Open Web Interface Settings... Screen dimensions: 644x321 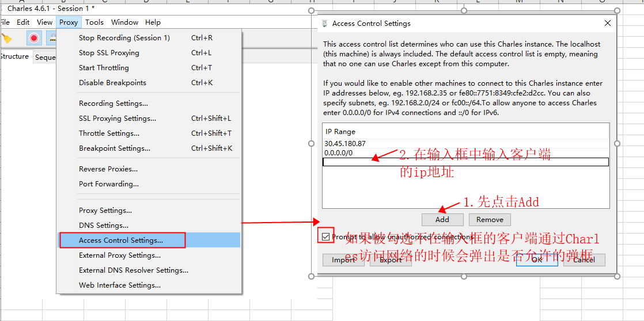pos(149,285)
